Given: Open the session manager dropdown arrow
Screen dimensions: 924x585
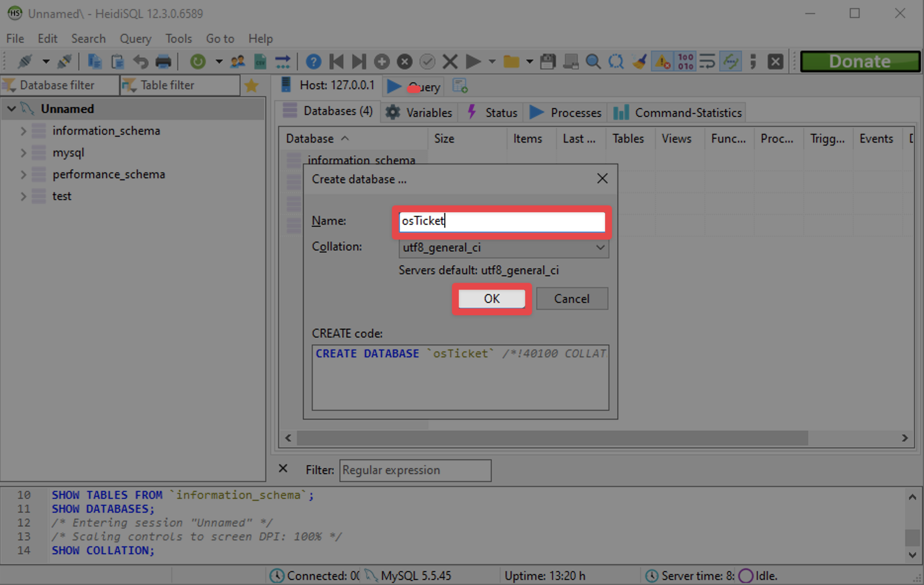Looking at the screenshot, I should (x=46, y=61).
